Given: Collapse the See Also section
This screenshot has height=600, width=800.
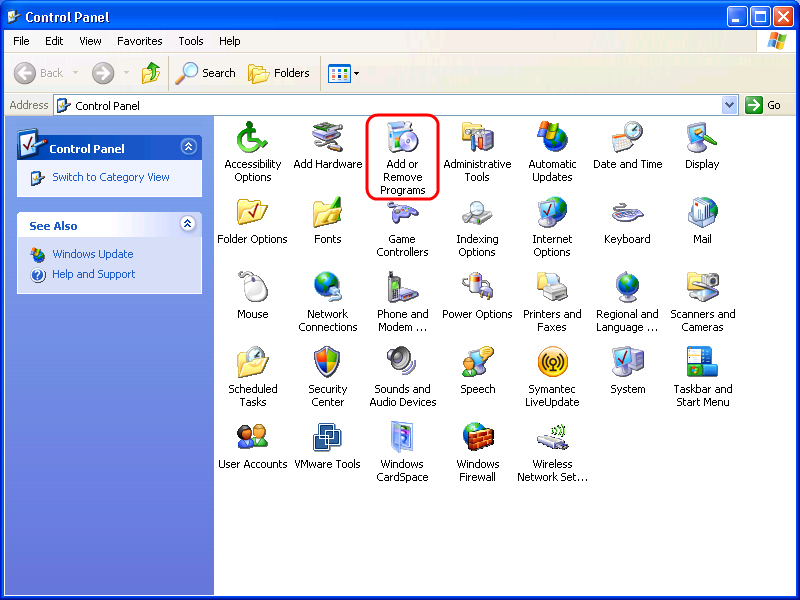Looking at the screenshot, I should pos(188,223).
